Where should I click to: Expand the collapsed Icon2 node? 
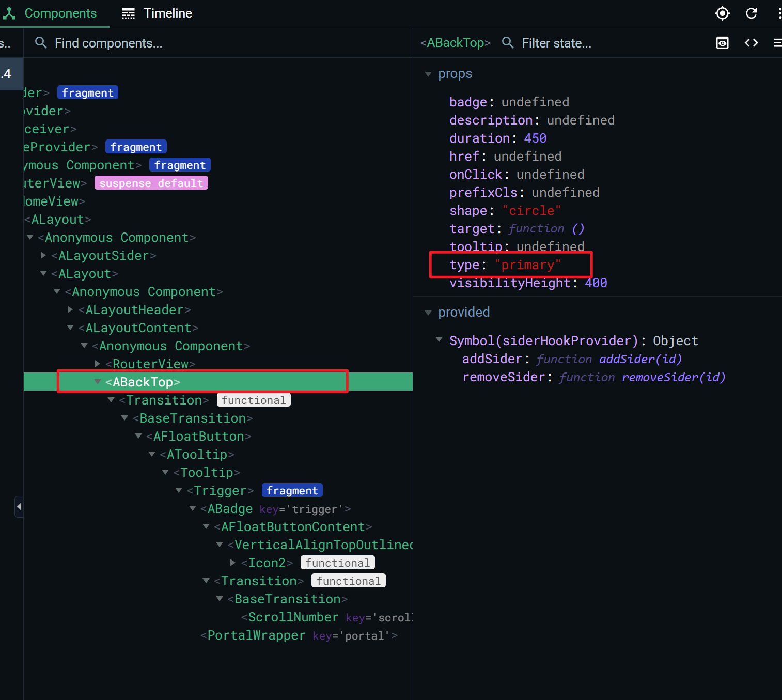(x=232, y=563)
